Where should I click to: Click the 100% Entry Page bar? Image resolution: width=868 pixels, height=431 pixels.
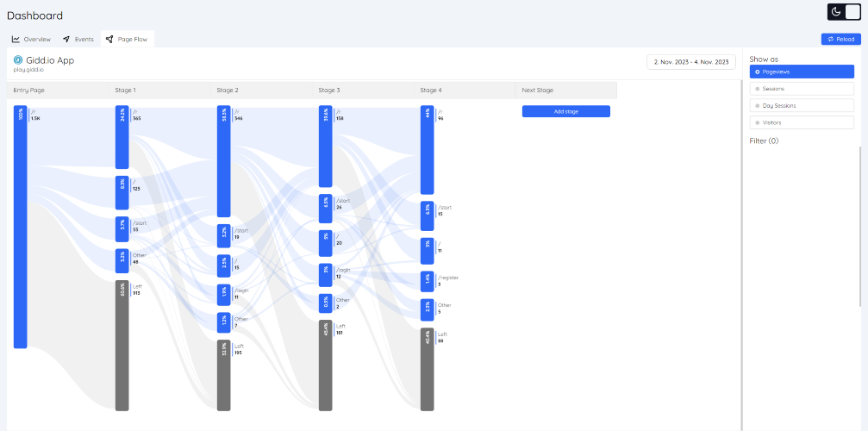point(21,227)
